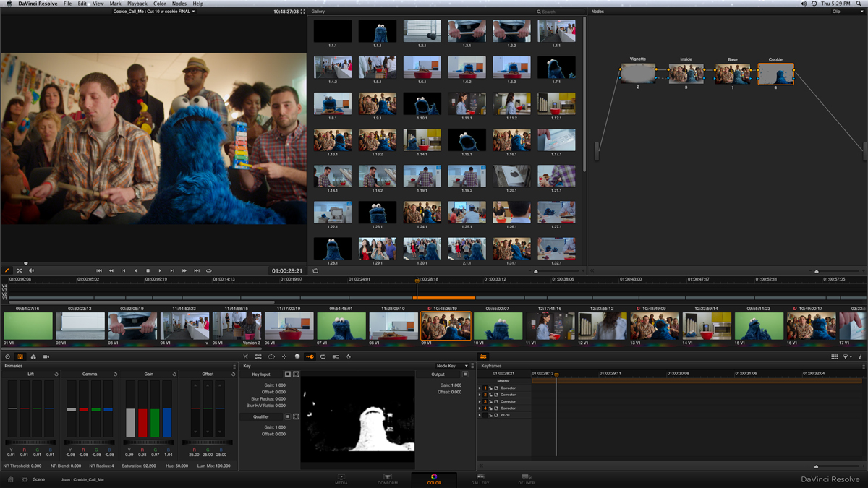
Task: Toggle the lock on the PTZR keyframe track
Action: [x=490, y=415]
